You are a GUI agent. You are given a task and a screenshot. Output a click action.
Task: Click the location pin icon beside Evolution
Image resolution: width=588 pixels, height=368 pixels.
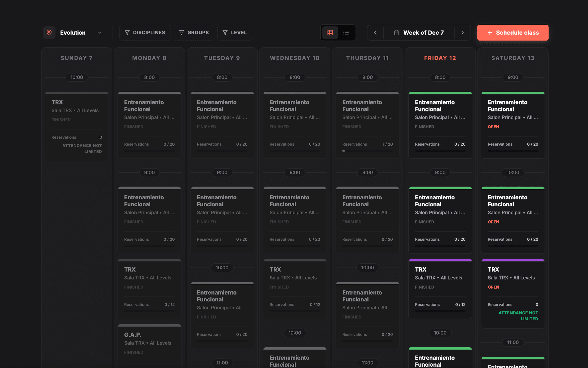pyautogui.click(x=49, y=32)
